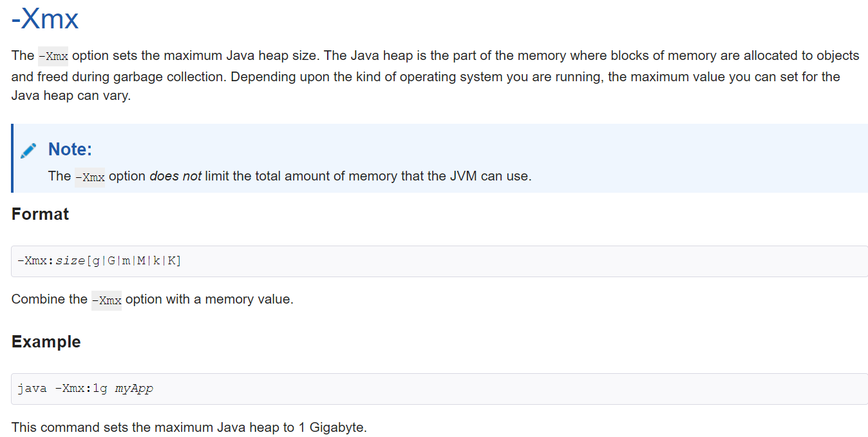The image size is (868, 437).
Task: Click the Note: heading text
Action: click(x=70, y=150)
